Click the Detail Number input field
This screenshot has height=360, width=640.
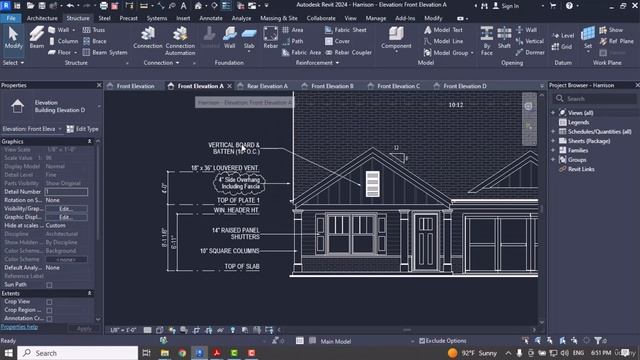pyautogui.click(x=67, y=192)
